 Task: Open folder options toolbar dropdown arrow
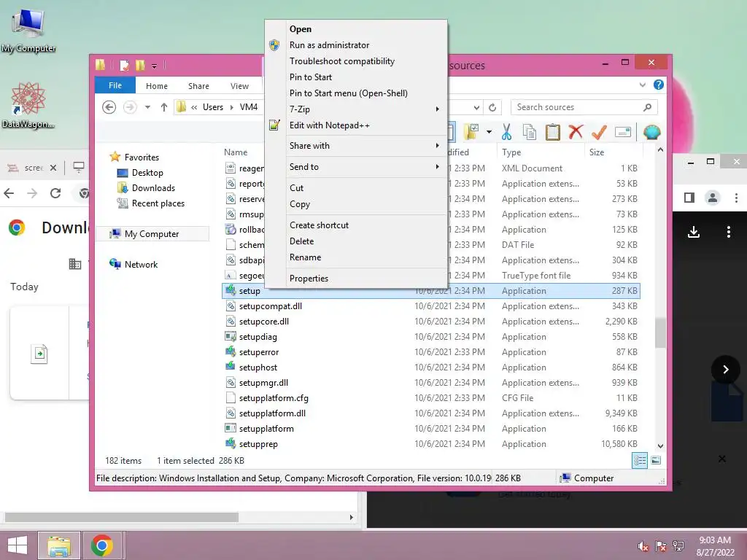pyautogui.click(x=489, y=132)
